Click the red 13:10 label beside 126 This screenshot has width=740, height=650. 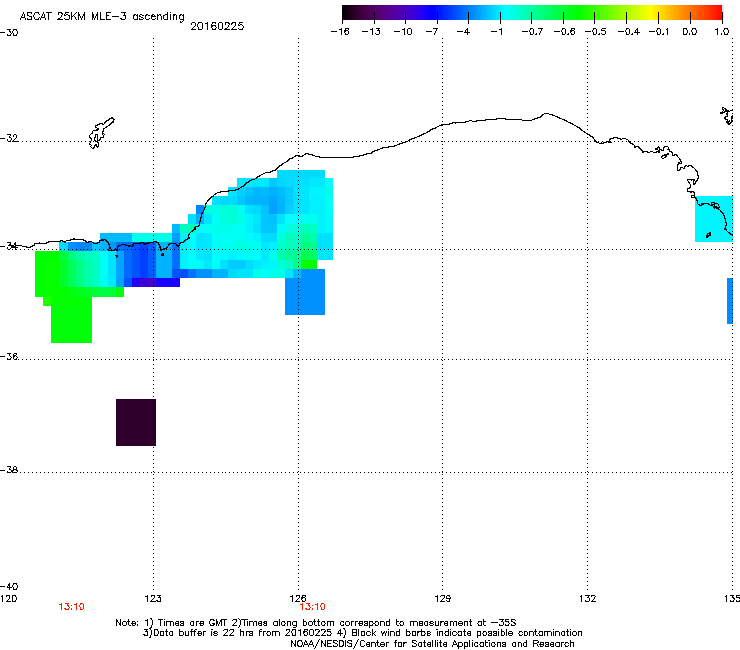click(x=313, y=607)
